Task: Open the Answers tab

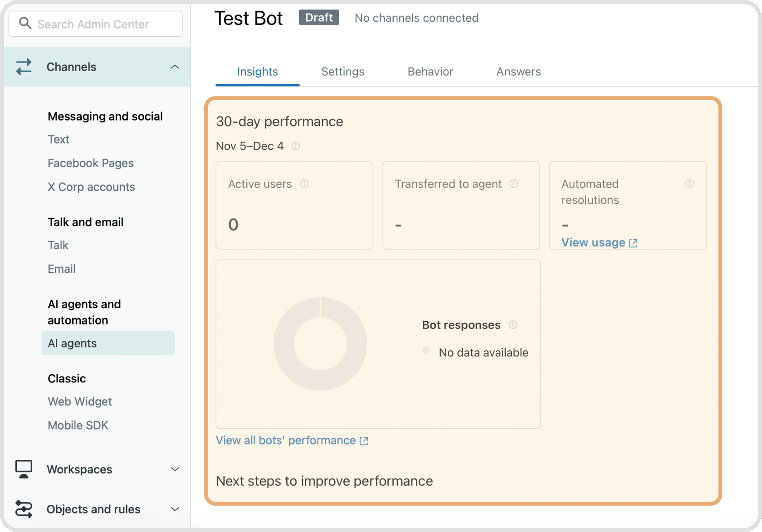Action: 518,72
